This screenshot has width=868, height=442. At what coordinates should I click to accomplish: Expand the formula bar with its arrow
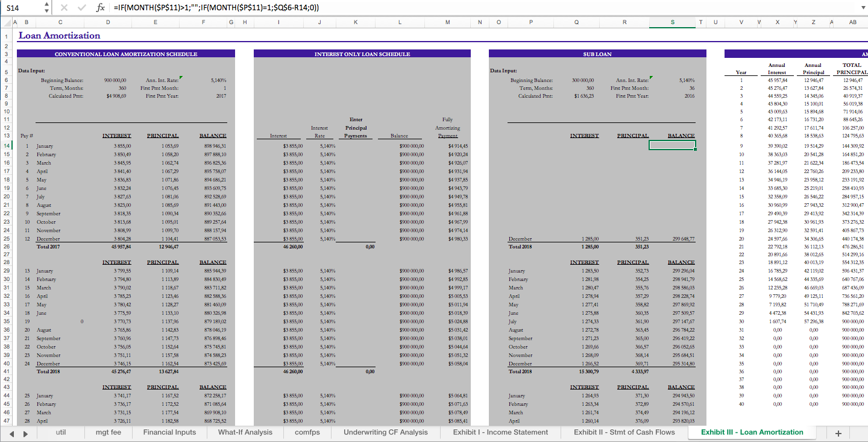tap(863, 8)
